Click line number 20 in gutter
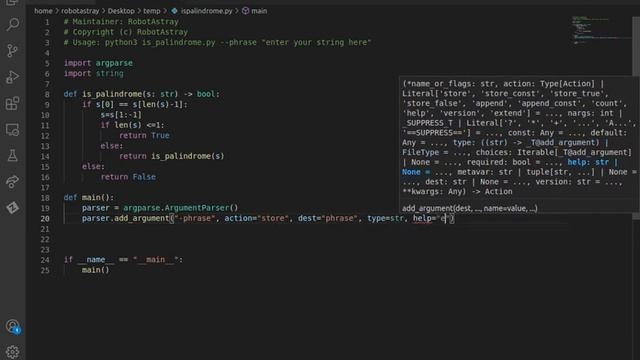640x360 pixels. coord(45,218)
